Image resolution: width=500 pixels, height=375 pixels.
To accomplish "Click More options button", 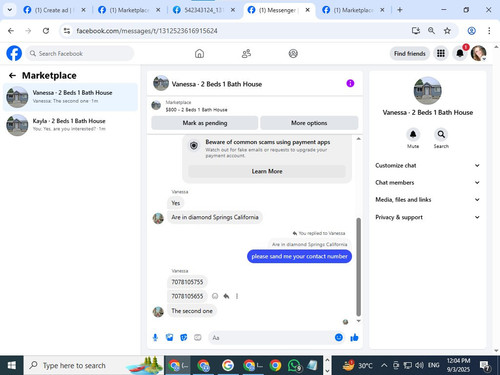I will (309, 123).
